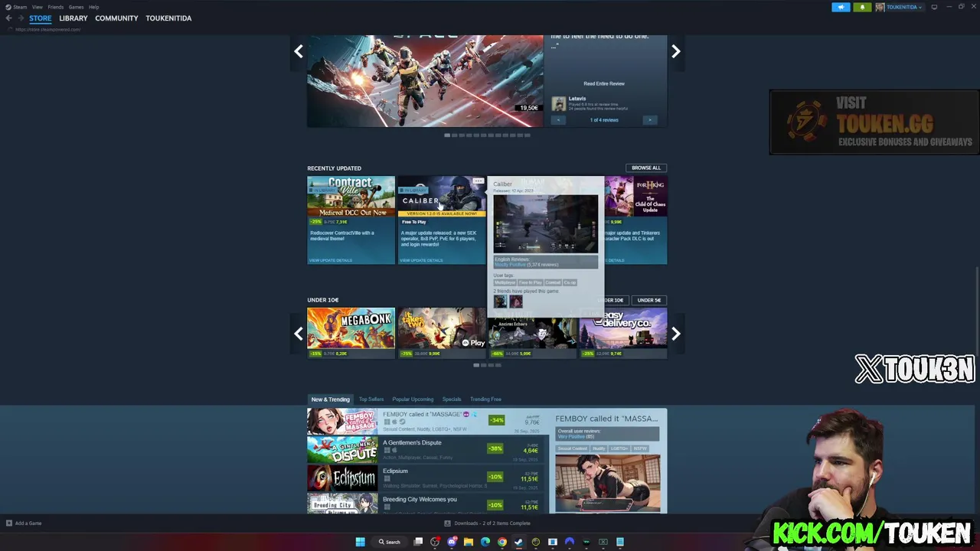Switch to Big Picture mode icon
Image resolution: width=980 pixels, height=551 pixels.
point(934,7)
